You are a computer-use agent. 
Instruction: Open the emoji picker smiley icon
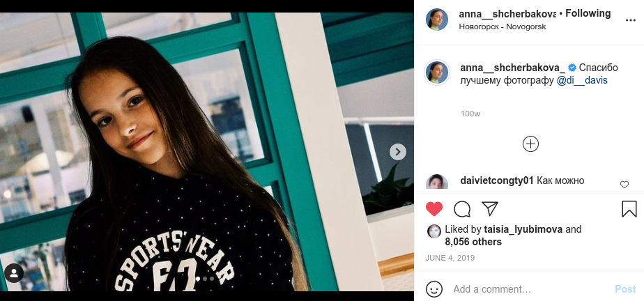tap(434, 289)
